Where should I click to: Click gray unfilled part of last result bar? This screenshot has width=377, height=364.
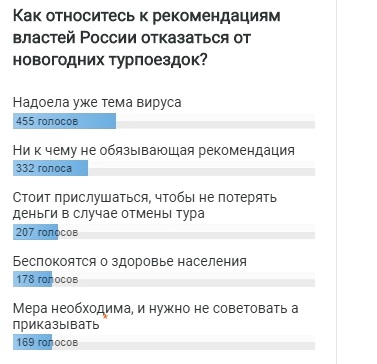pyautogui.click(x=183, y=342)
